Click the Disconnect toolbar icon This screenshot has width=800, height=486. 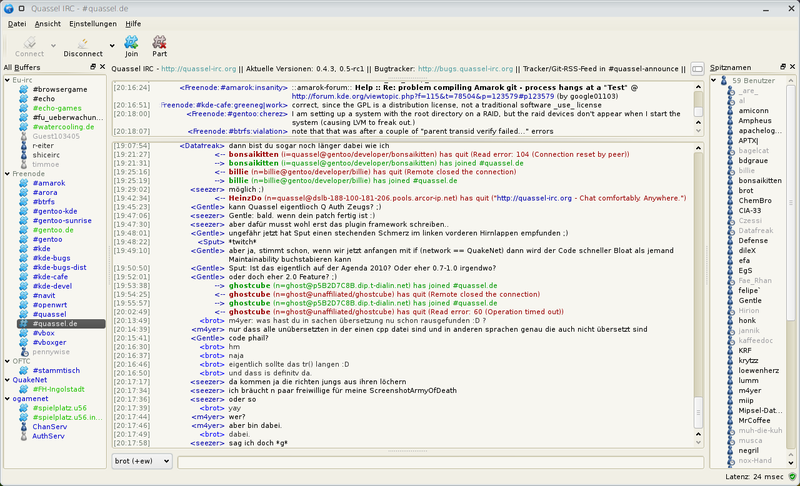[83, 42]
